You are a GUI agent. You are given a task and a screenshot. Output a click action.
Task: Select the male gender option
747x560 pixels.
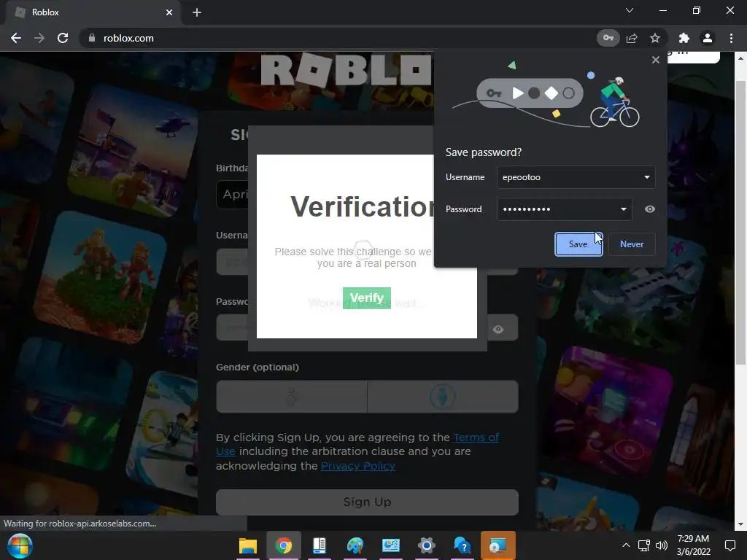[x=443, y=396]
